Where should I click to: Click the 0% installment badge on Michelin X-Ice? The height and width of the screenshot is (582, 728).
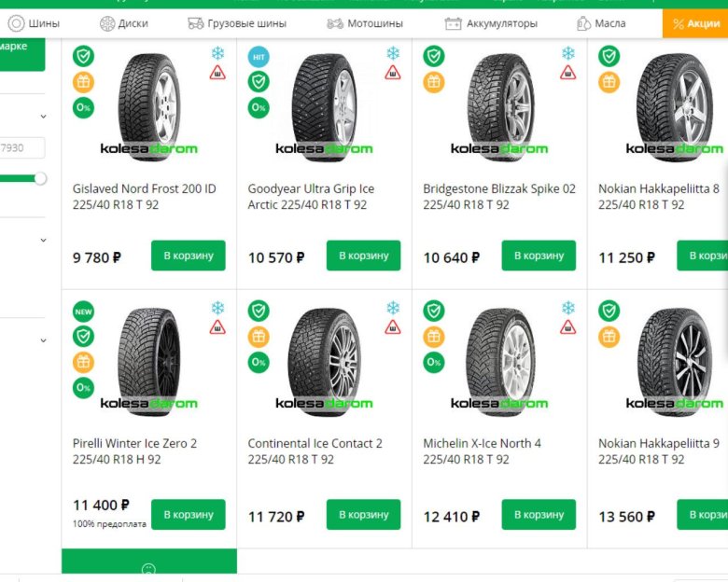coord(434,362)
